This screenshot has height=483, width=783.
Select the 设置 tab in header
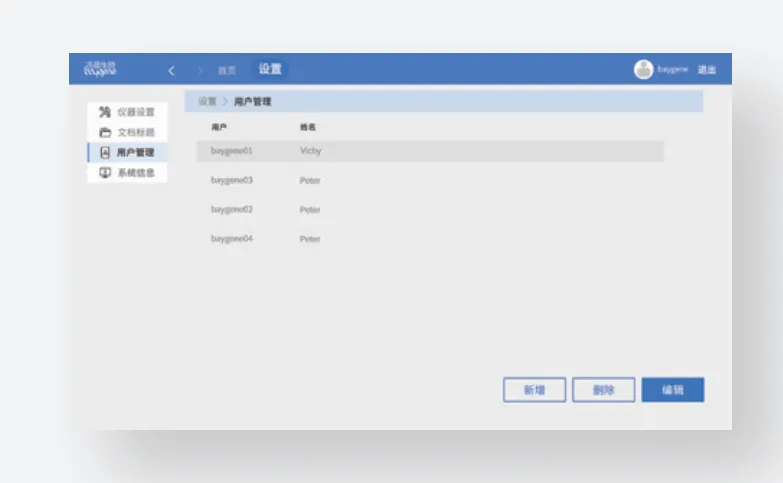click(270, 69)
